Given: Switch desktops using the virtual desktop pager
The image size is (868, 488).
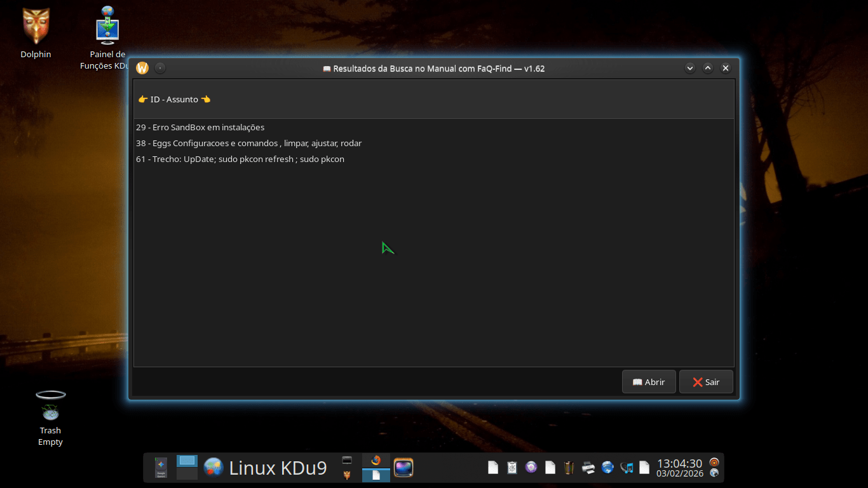Looking at the screenshot, I should (x=187, y=468).
